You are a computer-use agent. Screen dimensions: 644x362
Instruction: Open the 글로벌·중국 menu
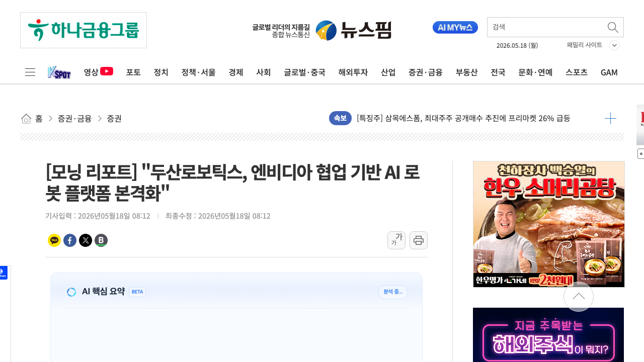304,72
